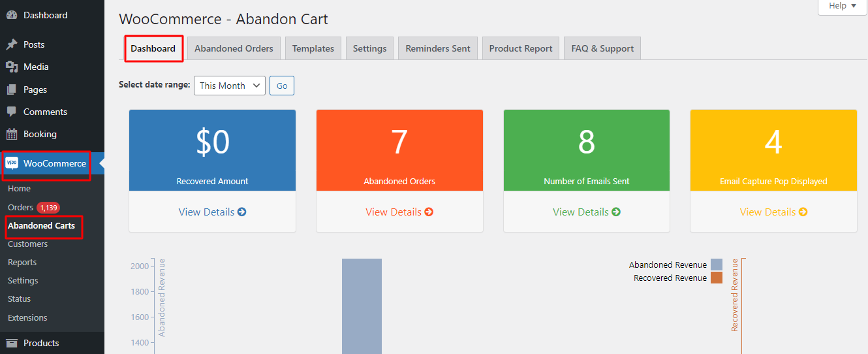Open View Details under Email Capture Pop Displayed
Image resolution: width=868 pixels, height=354 pixels.
773,212
